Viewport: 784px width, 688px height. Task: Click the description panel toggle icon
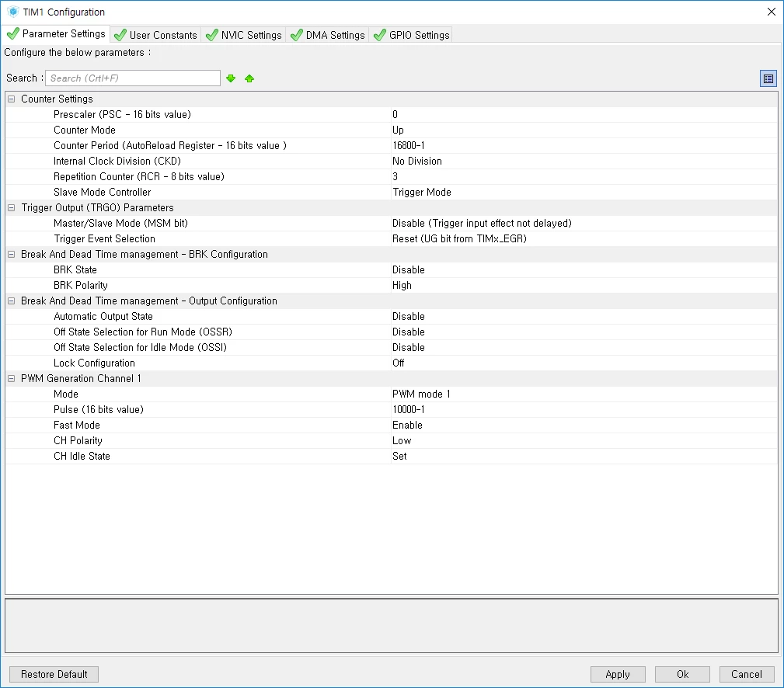tap(768, 78)
